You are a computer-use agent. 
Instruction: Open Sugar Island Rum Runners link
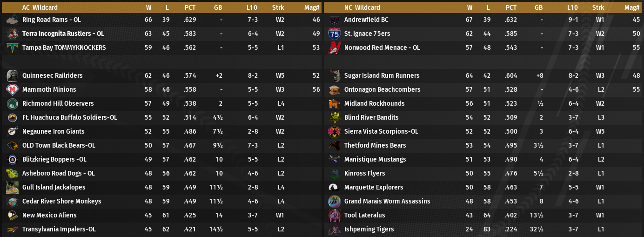point(382,75)
